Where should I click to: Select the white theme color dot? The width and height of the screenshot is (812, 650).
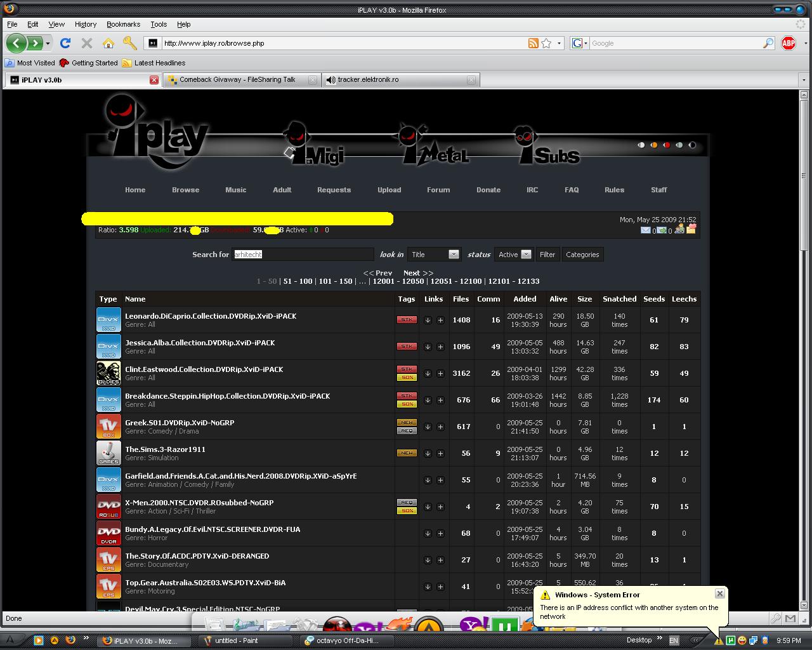click(x=641, y=145)
